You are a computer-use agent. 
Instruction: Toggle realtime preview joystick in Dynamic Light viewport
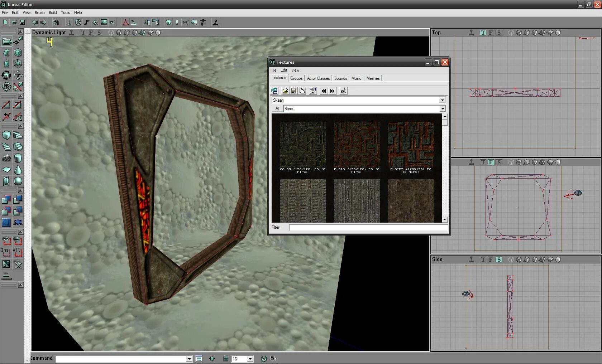coord(71,33)
